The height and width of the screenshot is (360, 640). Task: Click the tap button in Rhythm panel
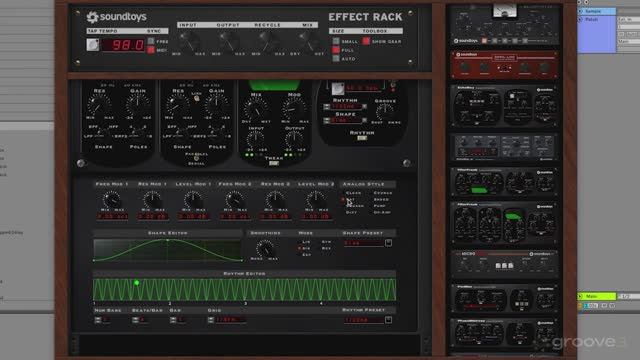(338, 88)
